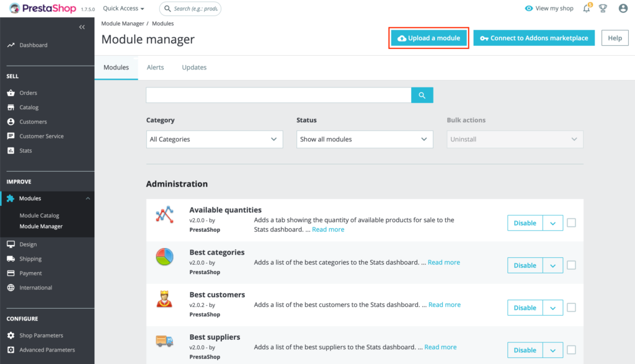Viewport: 635px width, 364px height.
Task: Click the Help button
Action: tap(615, 38)
